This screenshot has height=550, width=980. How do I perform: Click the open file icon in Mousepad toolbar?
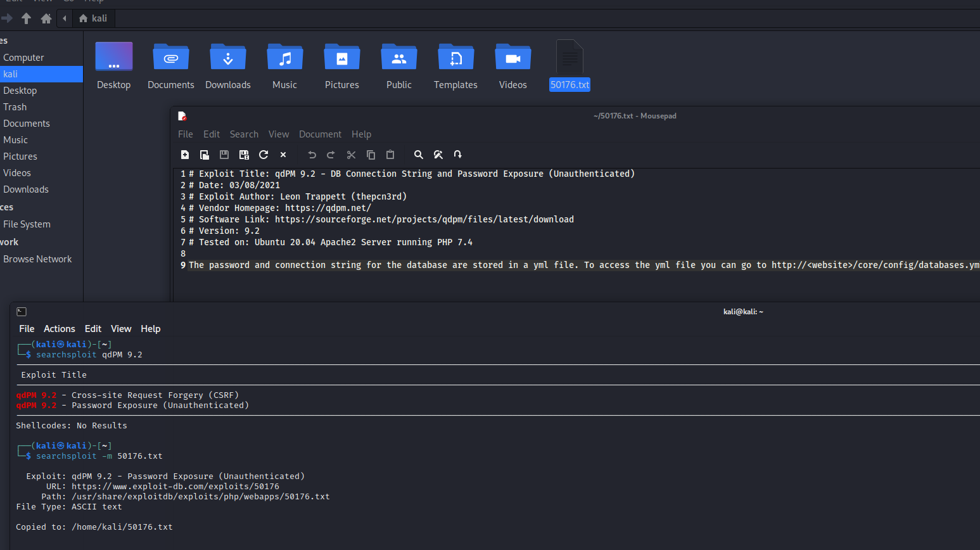point(205,155)
